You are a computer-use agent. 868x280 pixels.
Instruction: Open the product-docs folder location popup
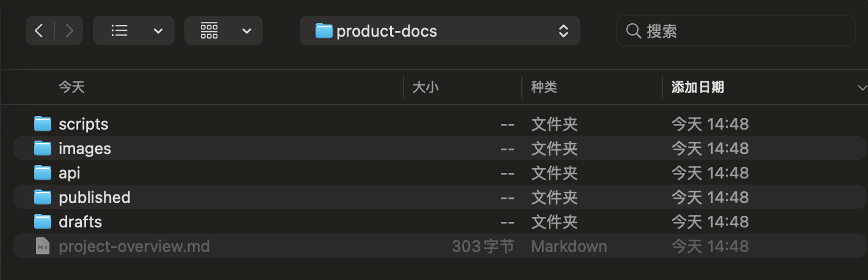pos(440,31)
